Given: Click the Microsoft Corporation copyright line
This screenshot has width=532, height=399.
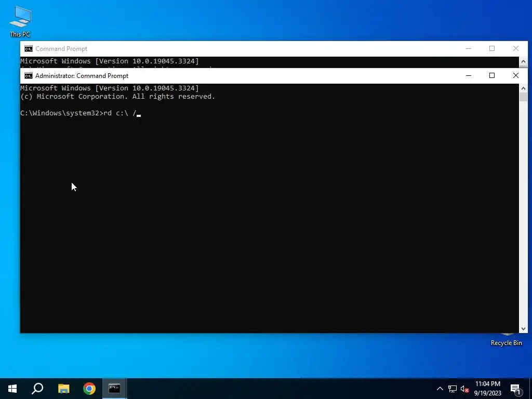Looking at the screenshot, I should 118,97.
